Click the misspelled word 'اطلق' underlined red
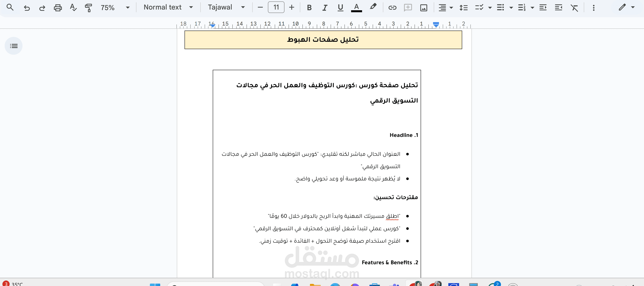644x286 pixels. (392, 216)
